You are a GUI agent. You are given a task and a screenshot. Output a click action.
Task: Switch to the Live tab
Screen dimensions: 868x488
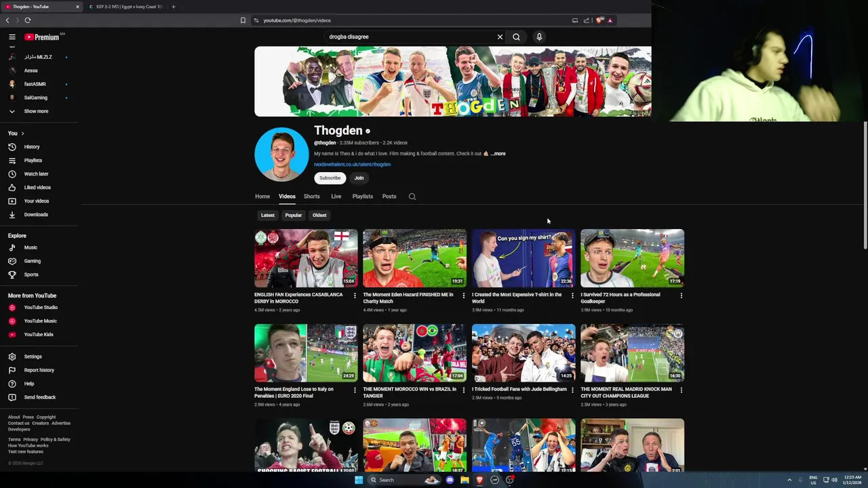[336, 197]
